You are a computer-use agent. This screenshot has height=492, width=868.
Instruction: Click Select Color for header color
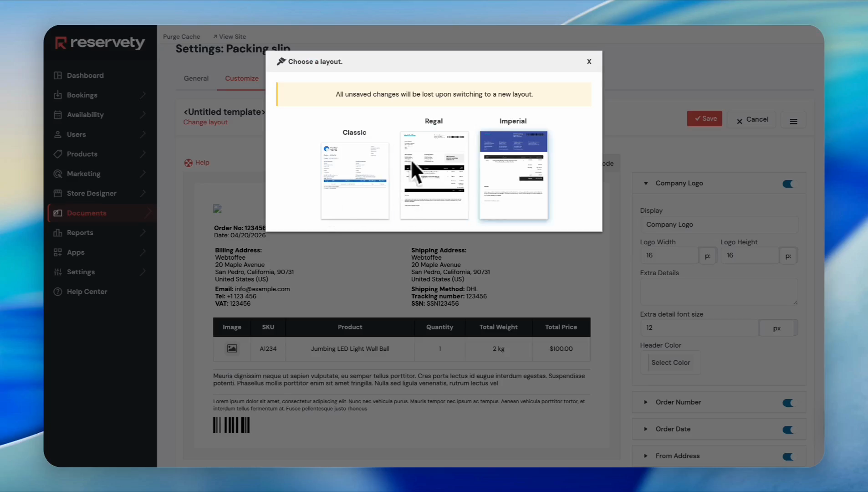[x=670, y=363]
